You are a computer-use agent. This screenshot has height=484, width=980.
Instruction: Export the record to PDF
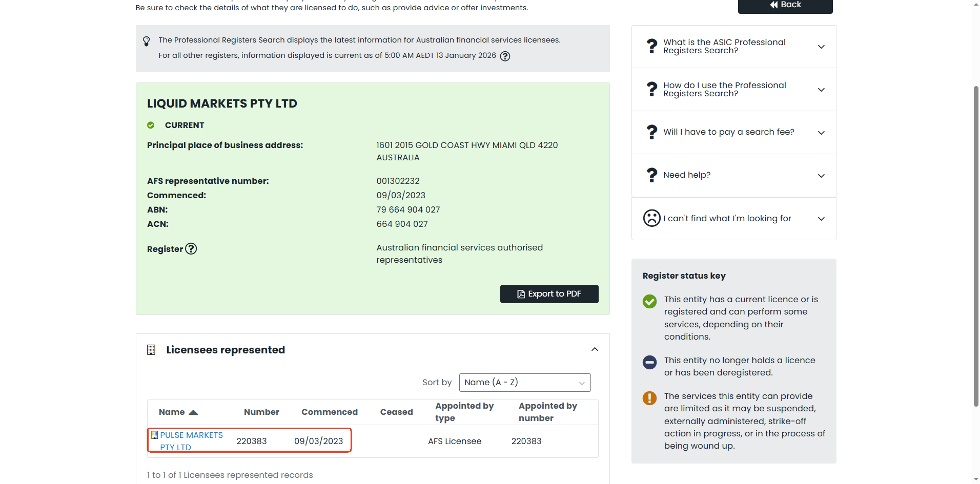[x=549, y=294]
